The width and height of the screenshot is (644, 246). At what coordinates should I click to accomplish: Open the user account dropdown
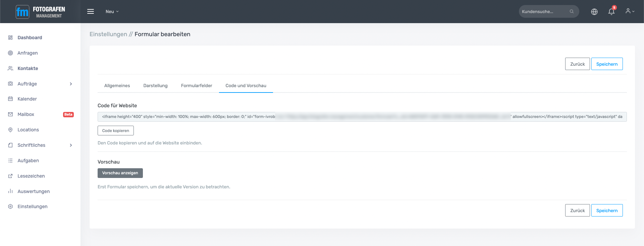click(x=630, y=11)
